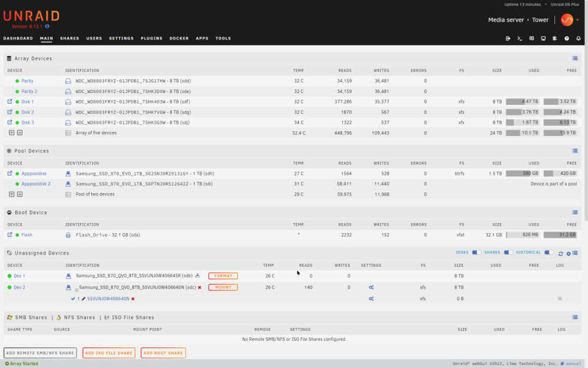Screen dimensions: 588x368
Task: Collapse Dev 2 partition list
Action: (x=76, y=290)
